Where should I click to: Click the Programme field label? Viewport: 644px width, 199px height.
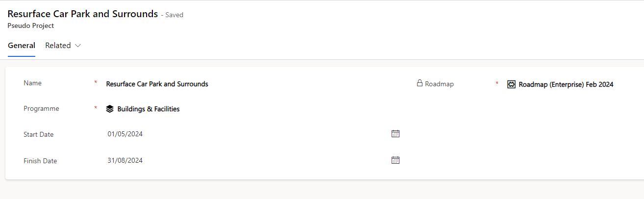point(41,108)
